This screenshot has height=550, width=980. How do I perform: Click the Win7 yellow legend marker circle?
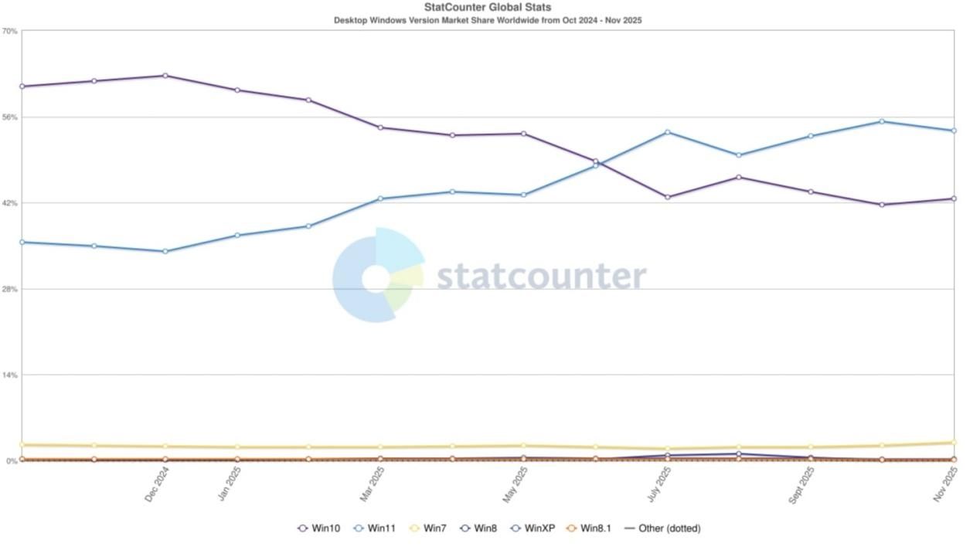point(414,528)
